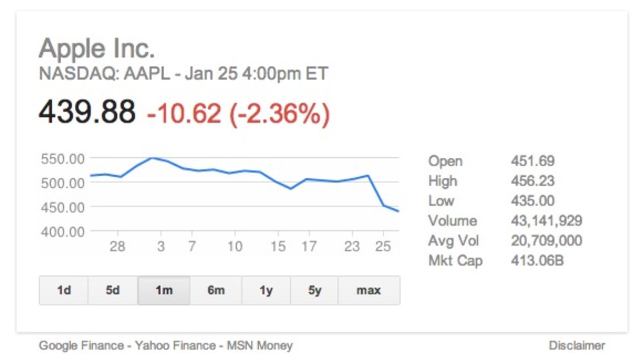Click the 25 date axis label

point(383,247)
